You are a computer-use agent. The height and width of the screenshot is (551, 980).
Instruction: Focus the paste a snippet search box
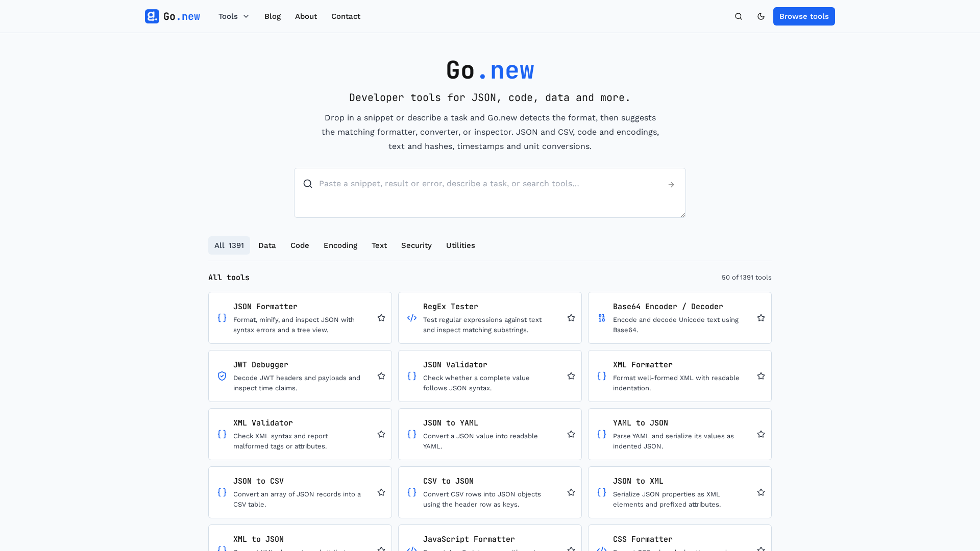[490, 193]
